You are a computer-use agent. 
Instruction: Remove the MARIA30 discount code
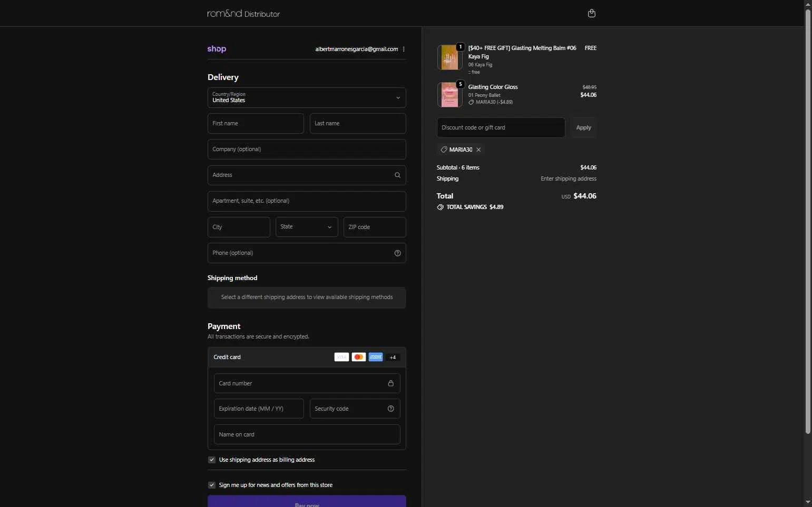(478, 150)
